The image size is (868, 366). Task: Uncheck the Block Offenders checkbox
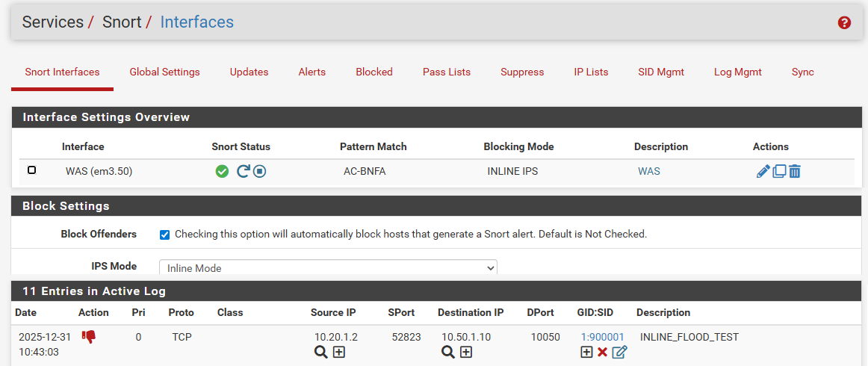[x=164, y=235]
